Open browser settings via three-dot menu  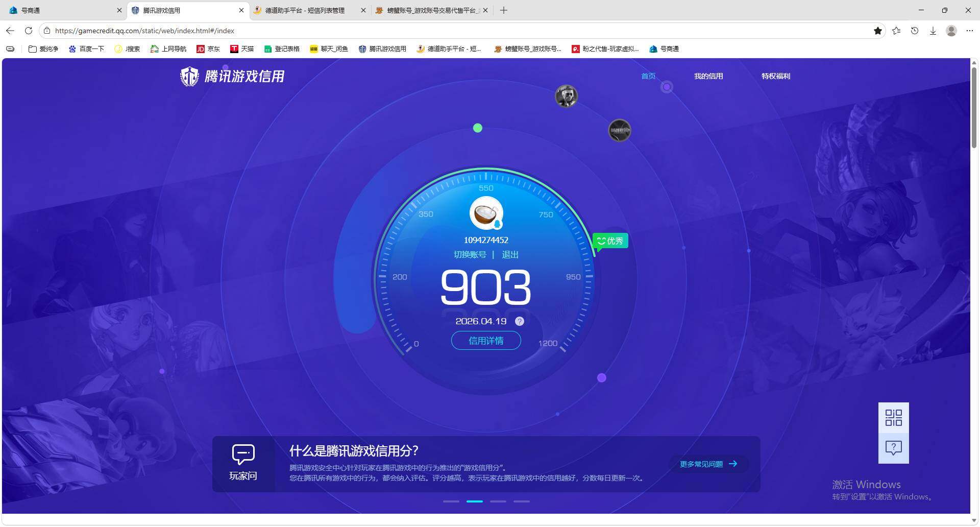(970, 31)
